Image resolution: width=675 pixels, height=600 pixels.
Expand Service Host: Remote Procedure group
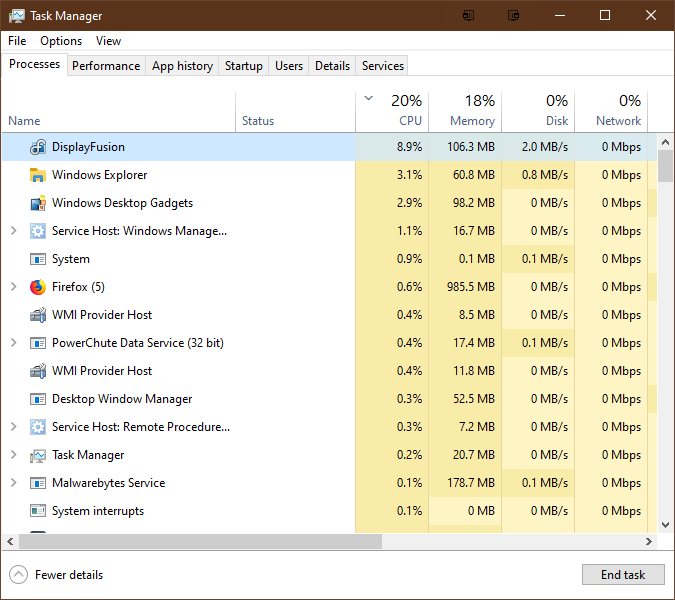13,427
